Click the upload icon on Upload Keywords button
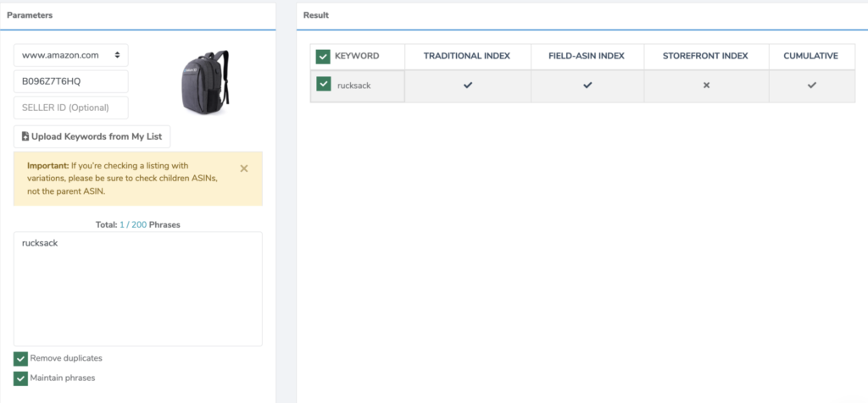The width and height of the screenshot is (868, 403). [x=25, y=136]
